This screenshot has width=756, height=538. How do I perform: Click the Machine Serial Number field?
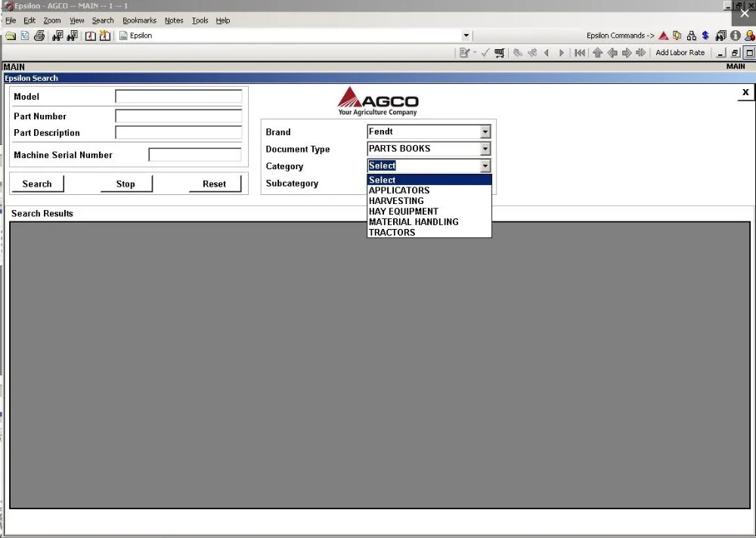pyautogui.click(x=195, y=155)
